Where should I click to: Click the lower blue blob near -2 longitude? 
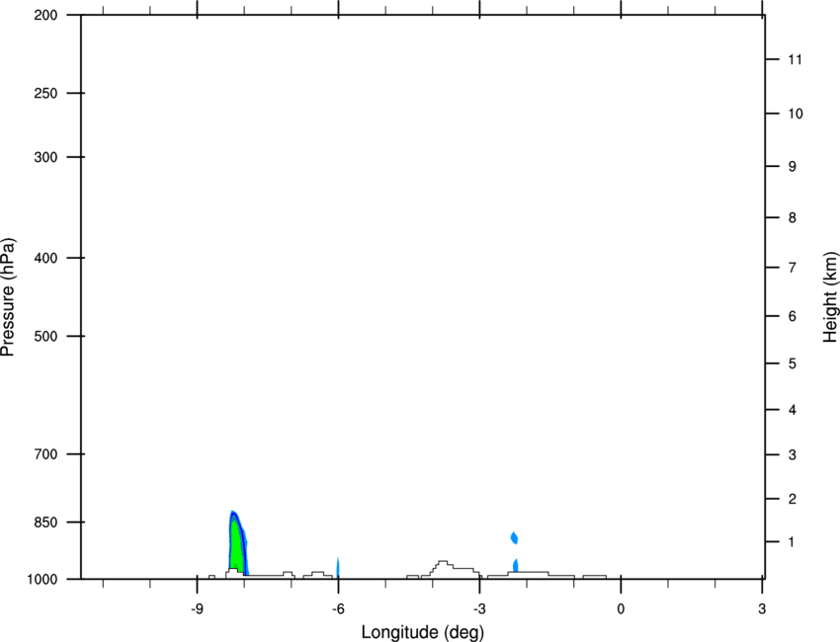[x=515, y=565]
